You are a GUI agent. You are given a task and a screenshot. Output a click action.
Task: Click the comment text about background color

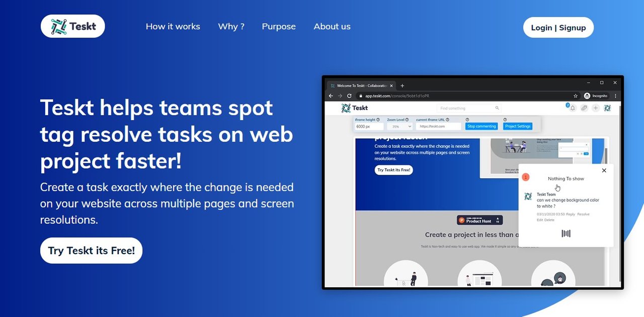(568, 203)
